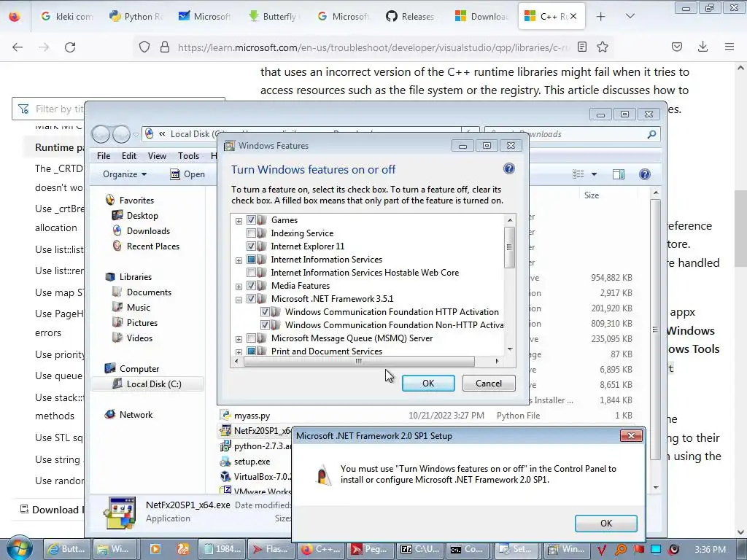Click the Explorer search magnifier icon

(x=651, y=134)
